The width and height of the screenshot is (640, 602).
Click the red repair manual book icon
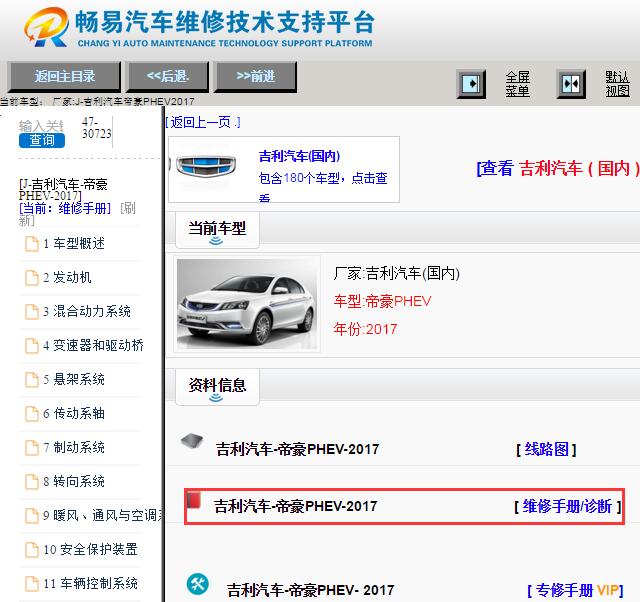[x=193, y=500]
